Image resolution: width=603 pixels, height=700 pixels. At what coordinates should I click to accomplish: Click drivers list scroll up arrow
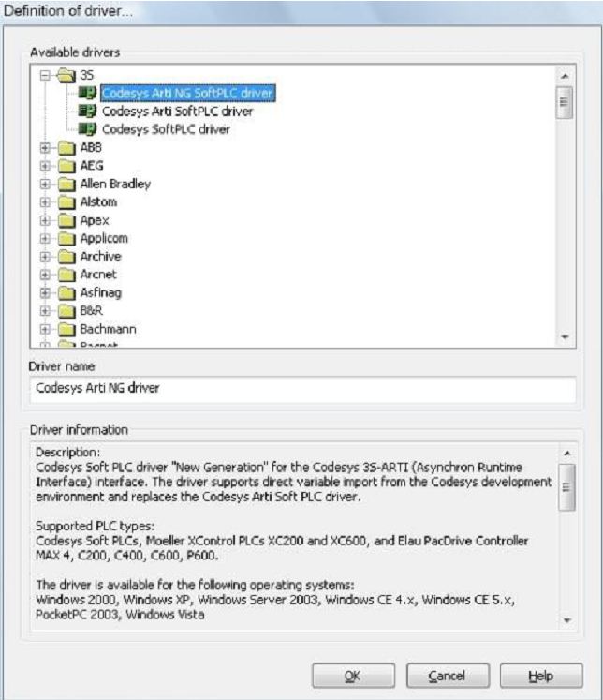(565, 76)
